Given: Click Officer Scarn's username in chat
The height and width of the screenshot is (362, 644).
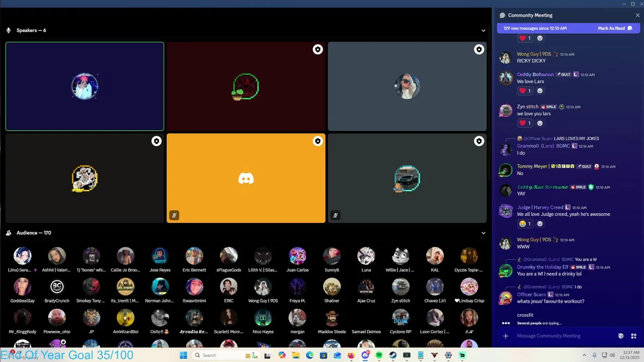Looking at the screenshot, I should click(x=531, y=295).
